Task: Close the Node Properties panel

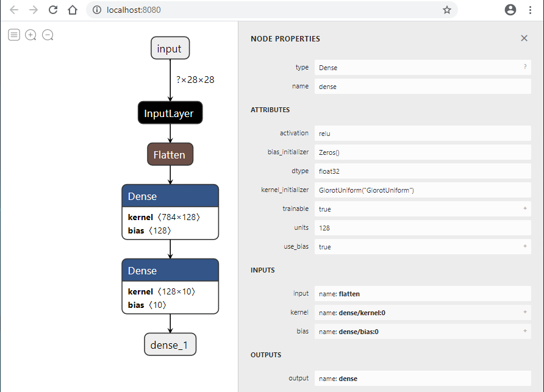Action: [x=524, y=38]
